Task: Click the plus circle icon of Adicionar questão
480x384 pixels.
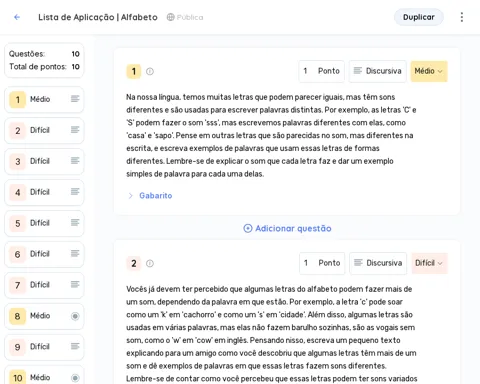Action: 248,228
